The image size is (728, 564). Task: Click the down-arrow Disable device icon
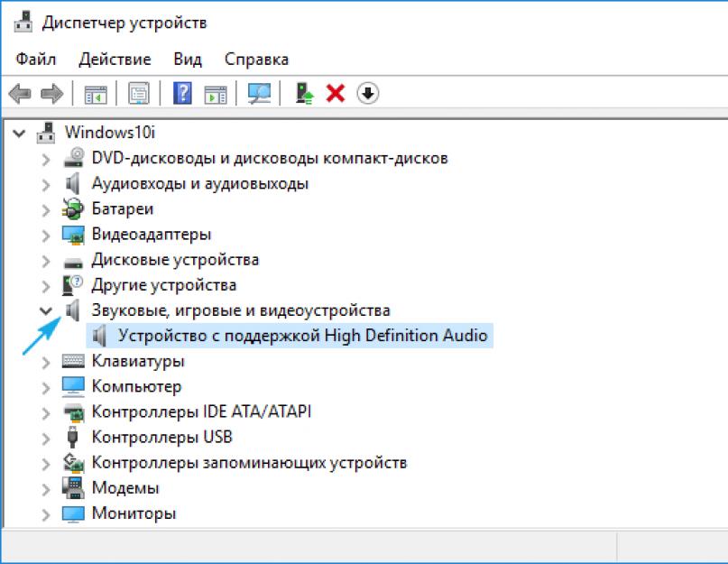(368, 93)
